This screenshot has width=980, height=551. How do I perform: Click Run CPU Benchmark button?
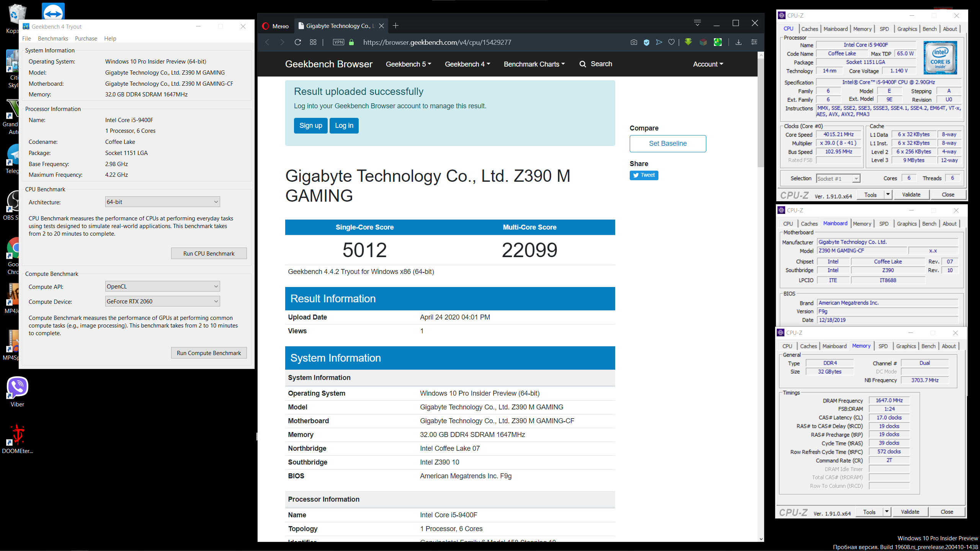click(209, 253)
